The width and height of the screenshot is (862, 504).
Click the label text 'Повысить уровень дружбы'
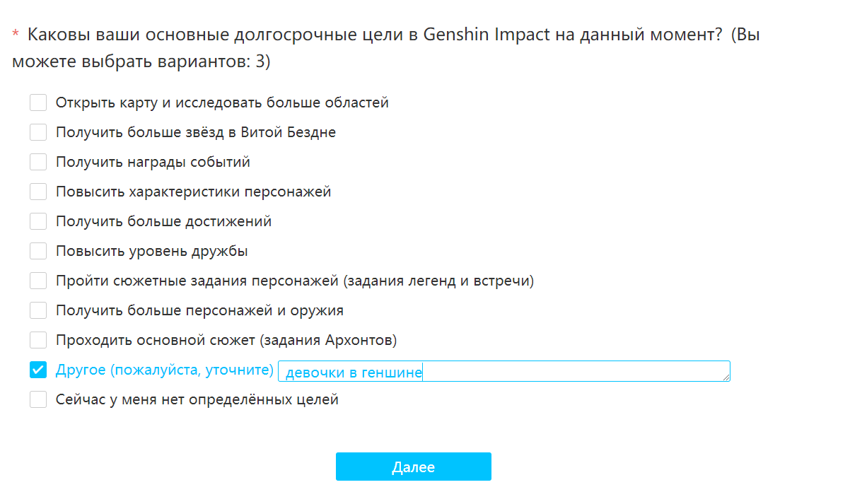pos(151,252)
